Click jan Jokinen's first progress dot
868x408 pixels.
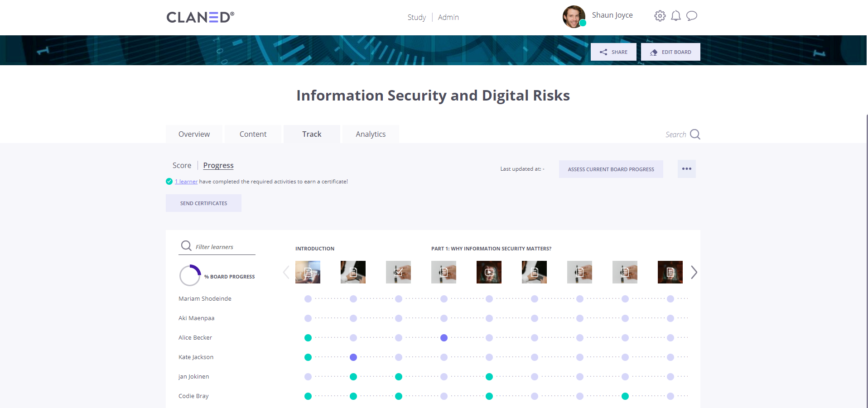308,377
